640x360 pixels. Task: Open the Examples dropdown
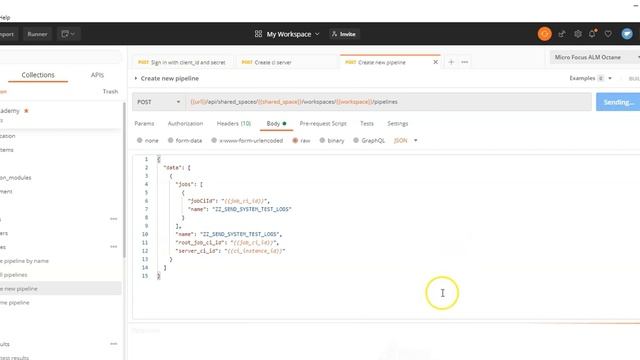click(590, 78)
